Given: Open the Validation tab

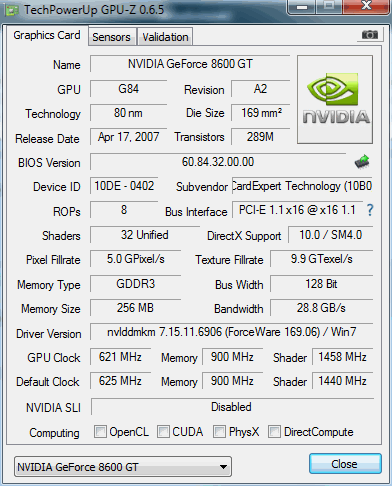Looking at the screenshot, I should (165, 37).
